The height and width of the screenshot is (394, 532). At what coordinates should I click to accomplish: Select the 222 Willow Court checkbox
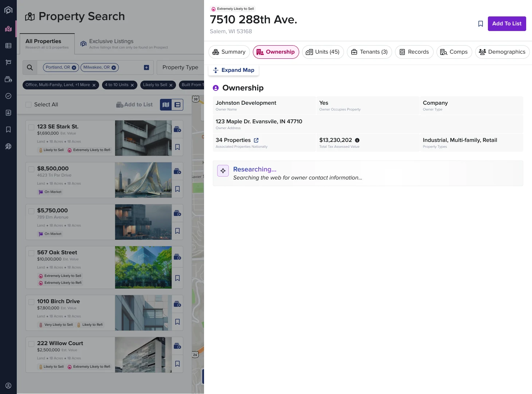point(31,344)
